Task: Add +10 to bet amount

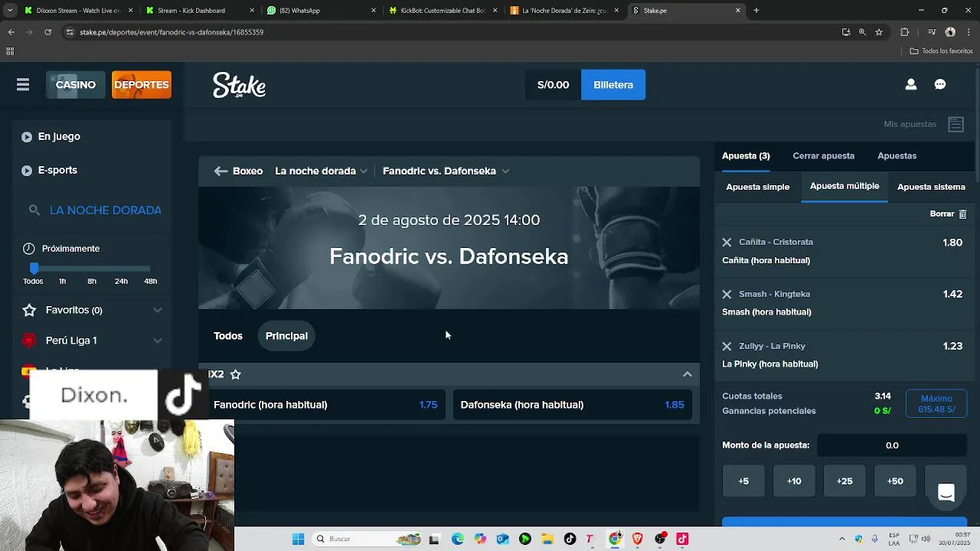Action: (794, 481)
